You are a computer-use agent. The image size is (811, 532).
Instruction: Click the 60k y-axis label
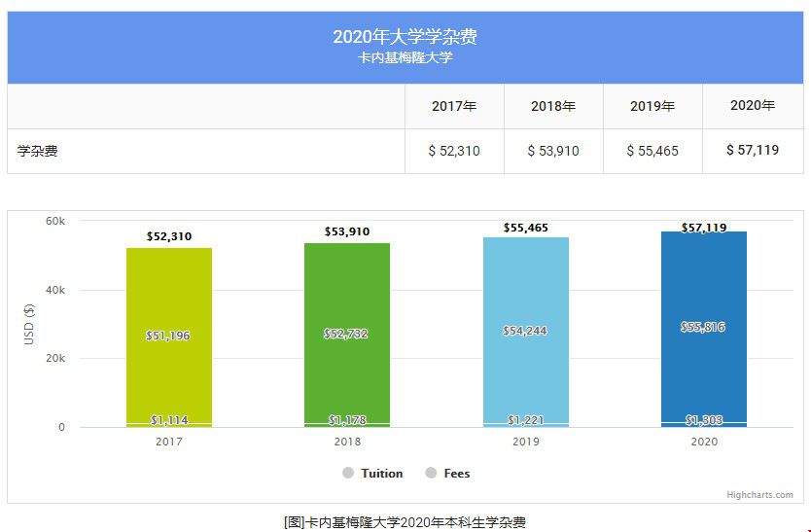(x=55, y=221)
